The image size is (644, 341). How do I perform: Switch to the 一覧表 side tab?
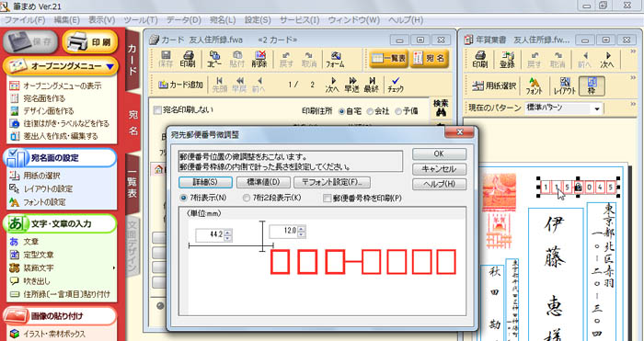click(x=132, y=184)
